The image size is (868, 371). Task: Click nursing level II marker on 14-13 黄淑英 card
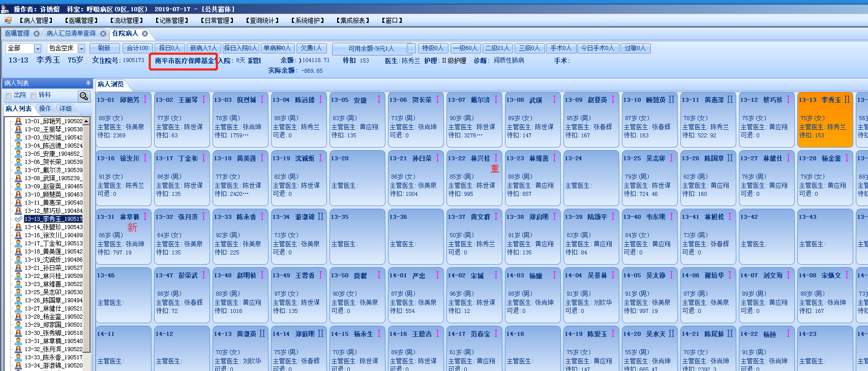262,334
